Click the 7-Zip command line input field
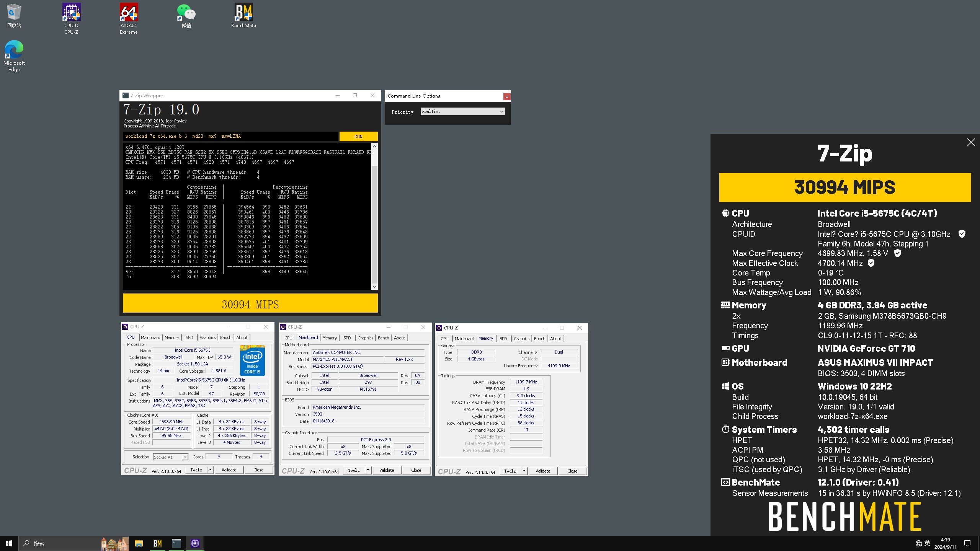 [x=230, y=136]
